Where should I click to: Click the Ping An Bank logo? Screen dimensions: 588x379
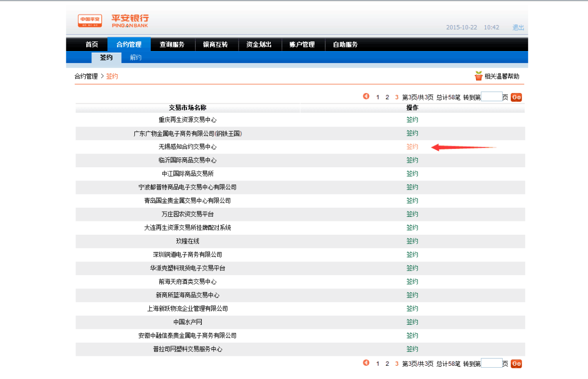[113, 20]
